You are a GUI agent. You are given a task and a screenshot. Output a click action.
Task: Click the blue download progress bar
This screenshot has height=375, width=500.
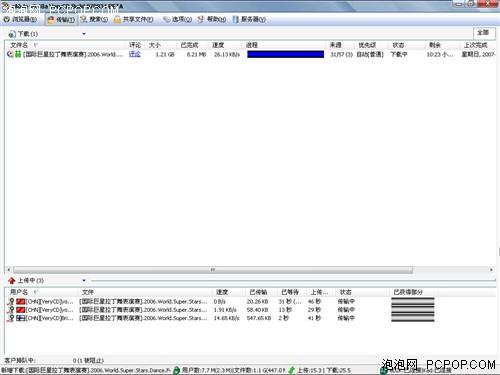click(286, 54)
